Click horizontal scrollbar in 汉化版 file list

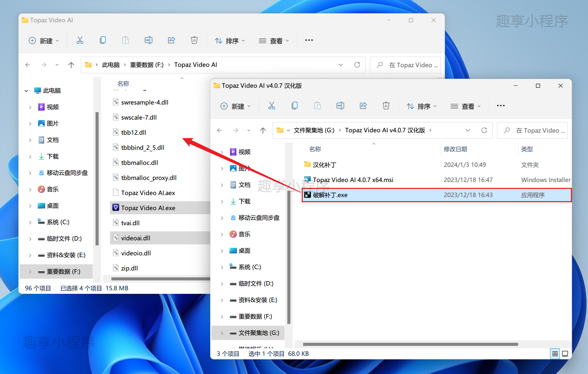(410, 344)
